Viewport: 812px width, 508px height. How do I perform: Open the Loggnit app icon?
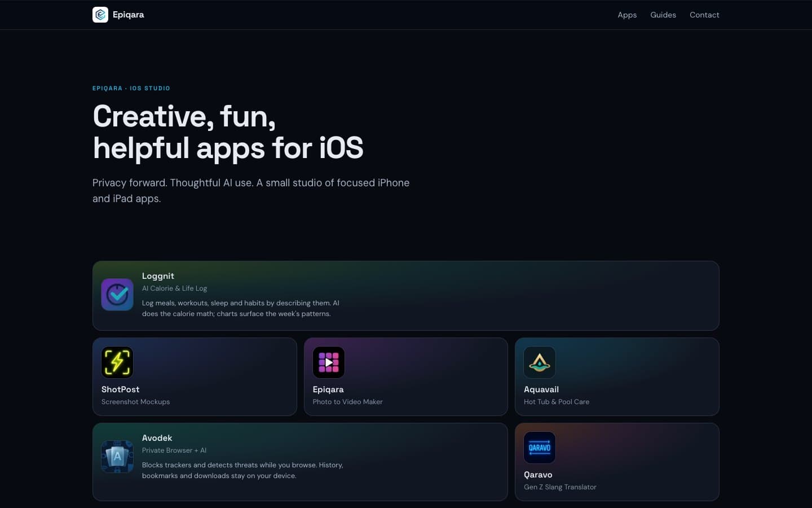pyautogui.click(x=117, y=295)
